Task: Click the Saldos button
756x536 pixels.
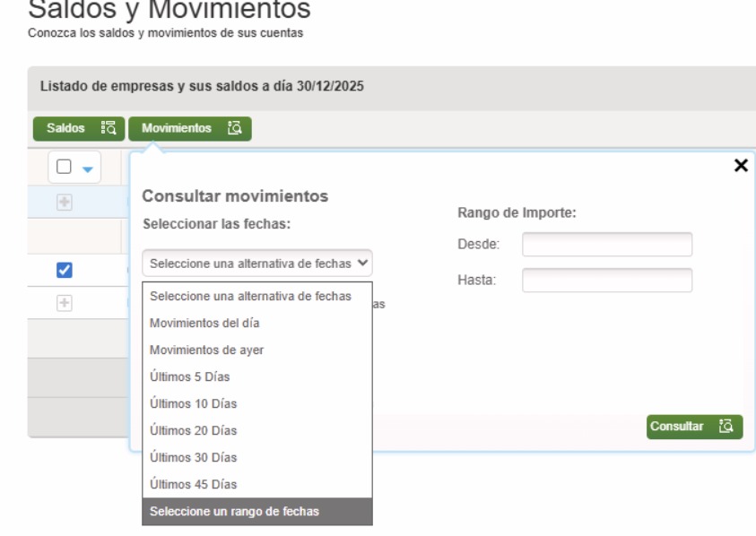Action: pyautogui.click(x=79, y=129)
